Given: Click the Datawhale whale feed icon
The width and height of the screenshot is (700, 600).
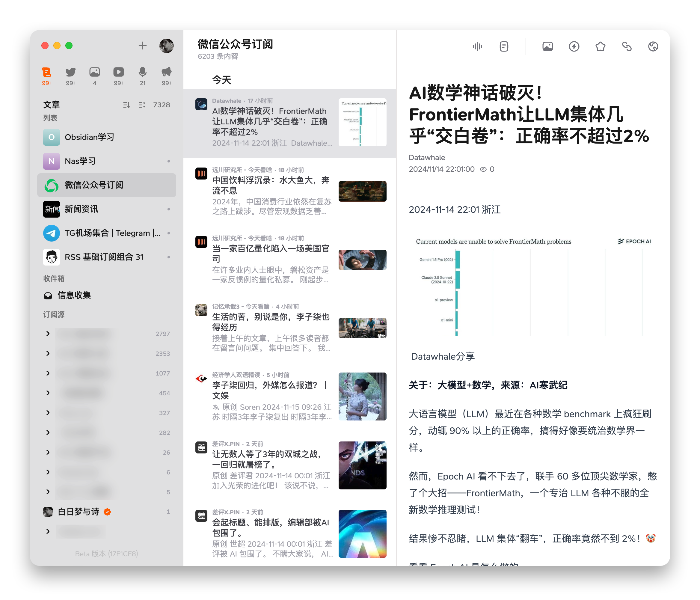Looking at the screenshot, I should point(201,104).
